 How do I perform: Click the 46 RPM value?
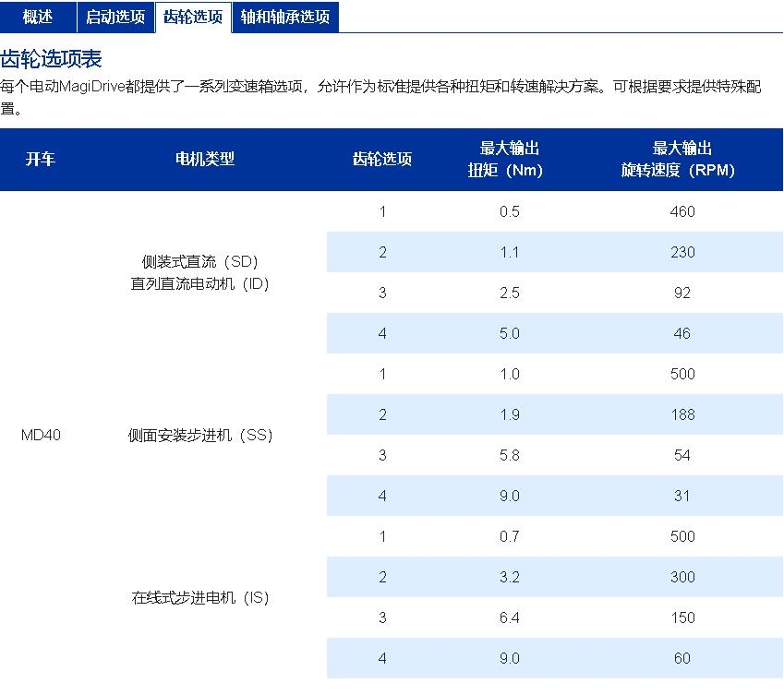point(682,333)
